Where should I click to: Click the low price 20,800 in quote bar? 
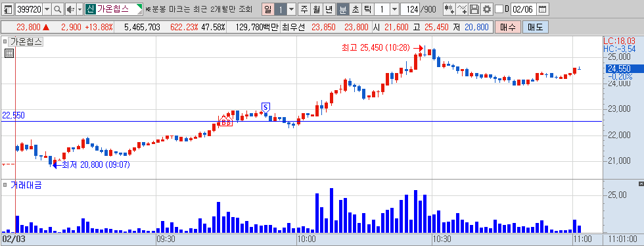[476, 28]
